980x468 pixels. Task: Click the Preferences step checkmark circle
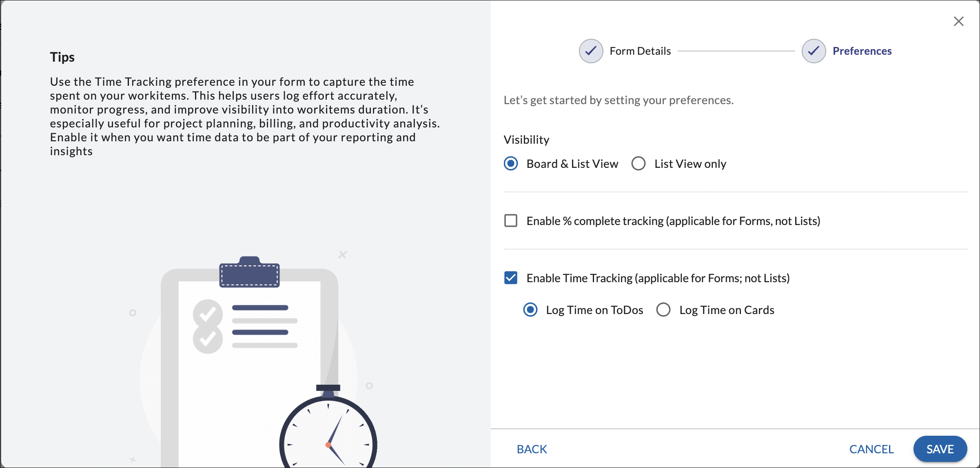[x=814, y=51]
